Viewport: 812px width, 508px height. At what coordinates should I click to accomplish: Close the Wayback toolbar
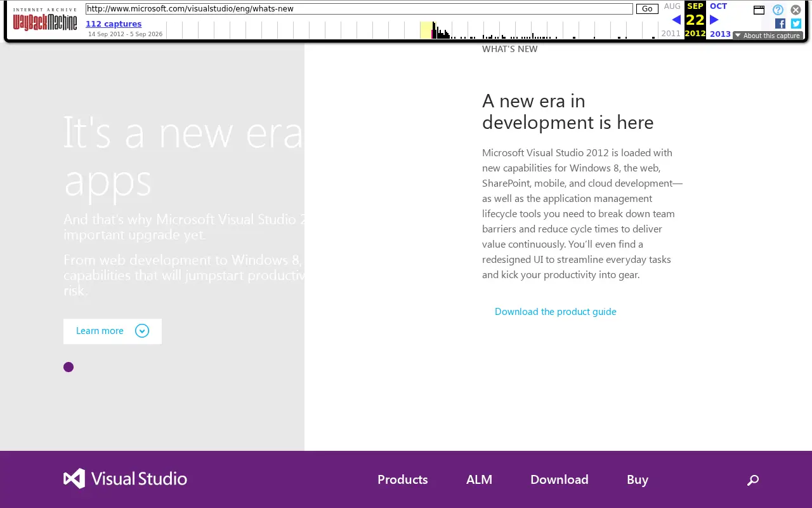coord(796,10)
